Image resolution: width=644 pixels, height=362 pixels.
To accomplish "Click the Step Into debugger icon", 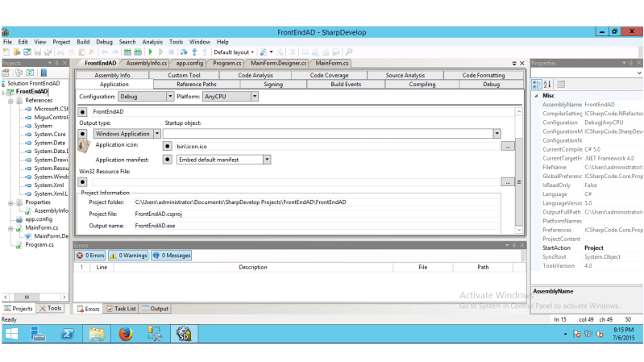I will [195, 52].
